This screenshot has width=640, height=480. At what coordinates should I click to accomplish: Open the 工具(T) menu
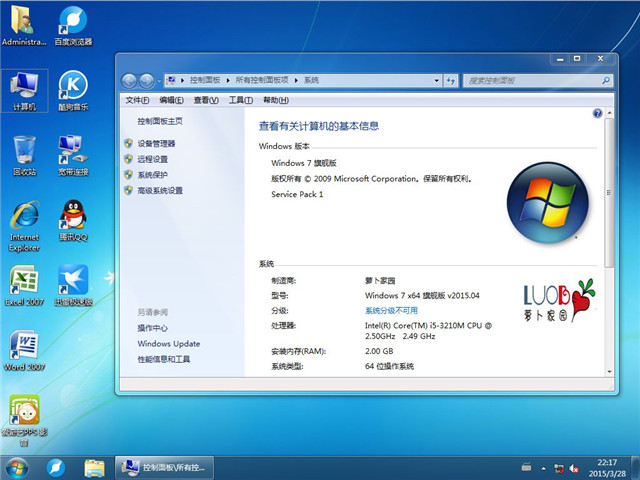click(241, 100)
